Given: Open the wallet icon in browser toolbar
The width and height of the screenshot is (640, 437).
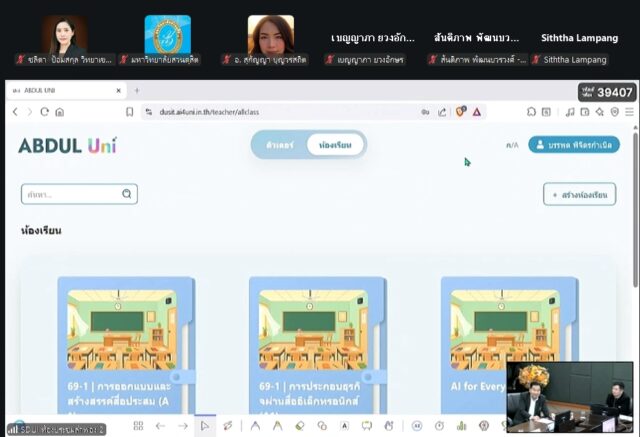Looking at the screenshot, I should (585, 112).
